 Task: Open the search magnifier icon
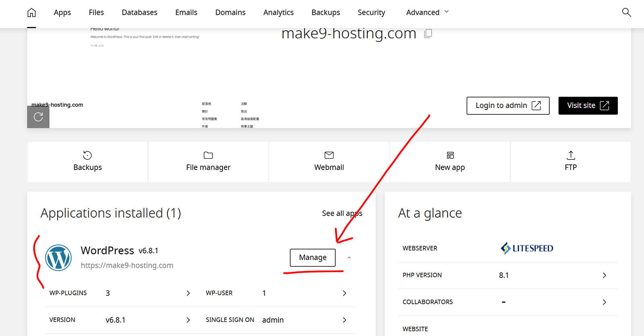pyautogui.click(x=626, y=12)
